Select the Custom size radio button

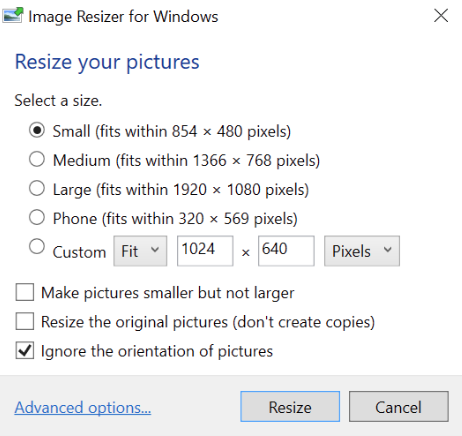coord(37,247)
